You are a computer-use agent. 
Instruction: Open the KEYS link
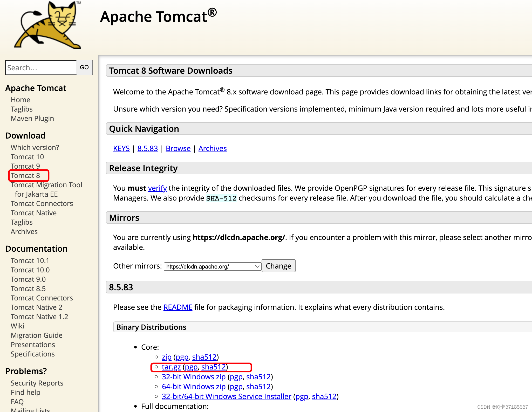click(121, 148)
